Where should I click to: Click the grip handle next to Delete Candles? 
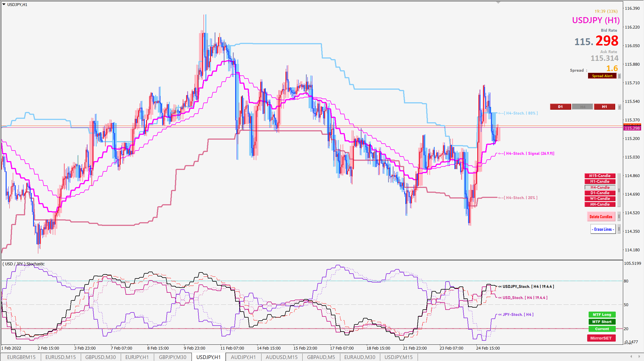[x=619, y=216]
